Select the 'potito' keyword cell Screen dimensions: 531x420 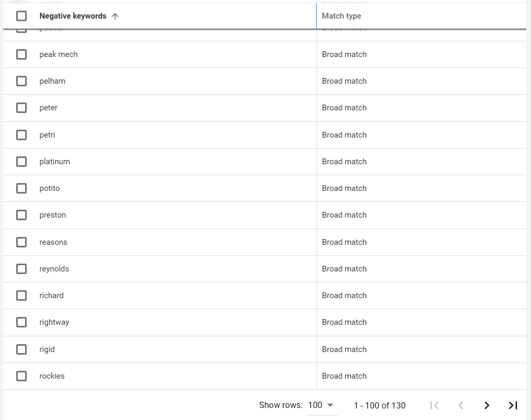(50, 188)
